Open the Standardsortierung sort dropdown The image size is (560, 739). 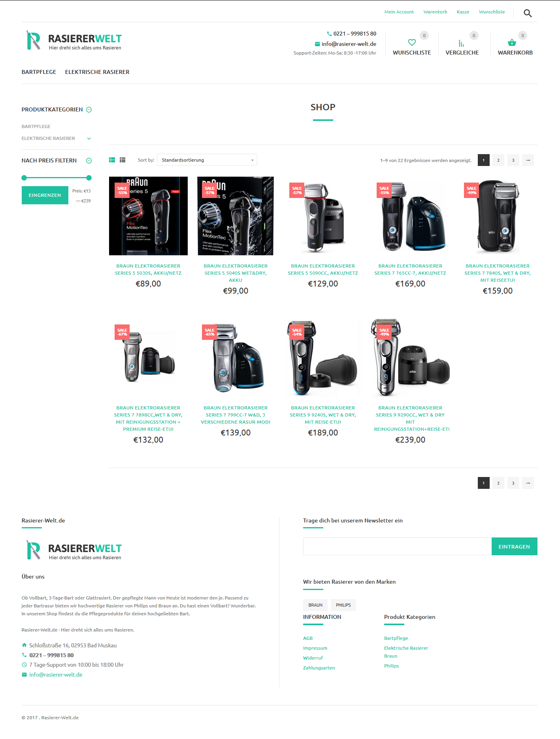pos(207,160)
